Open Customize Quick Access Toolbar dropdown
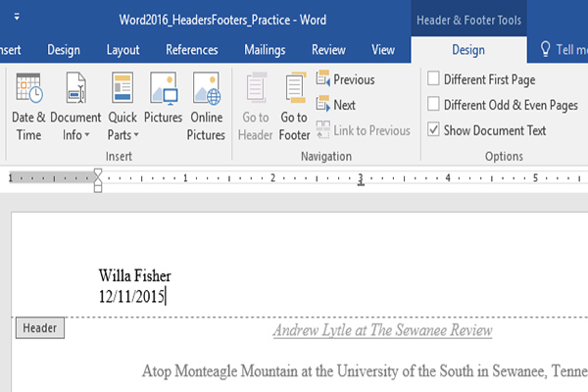 tap(17, 17)
